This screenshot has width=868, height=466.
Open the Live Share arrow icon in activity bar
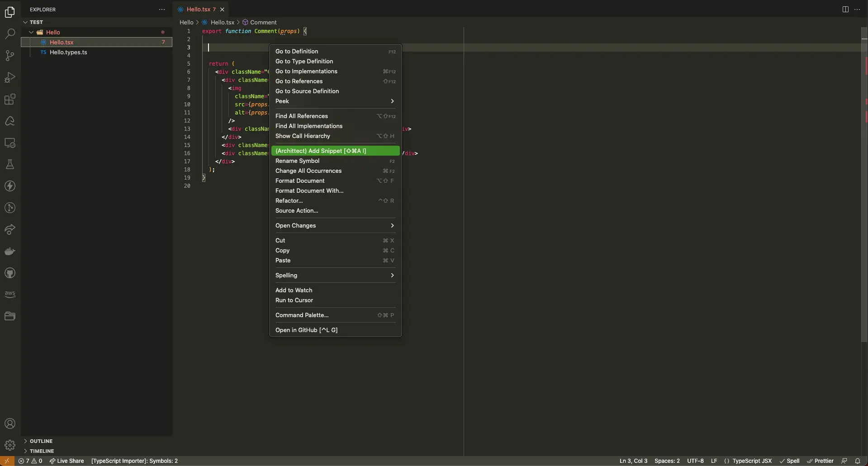10,229
